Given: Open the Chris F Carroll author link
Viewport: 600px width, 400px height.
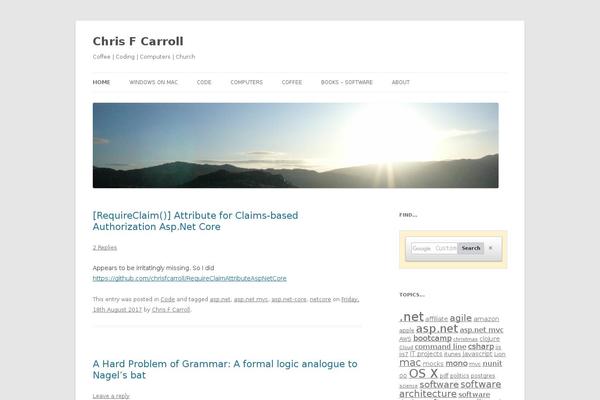Looking at the screenshot, I should tap(171, 310).
